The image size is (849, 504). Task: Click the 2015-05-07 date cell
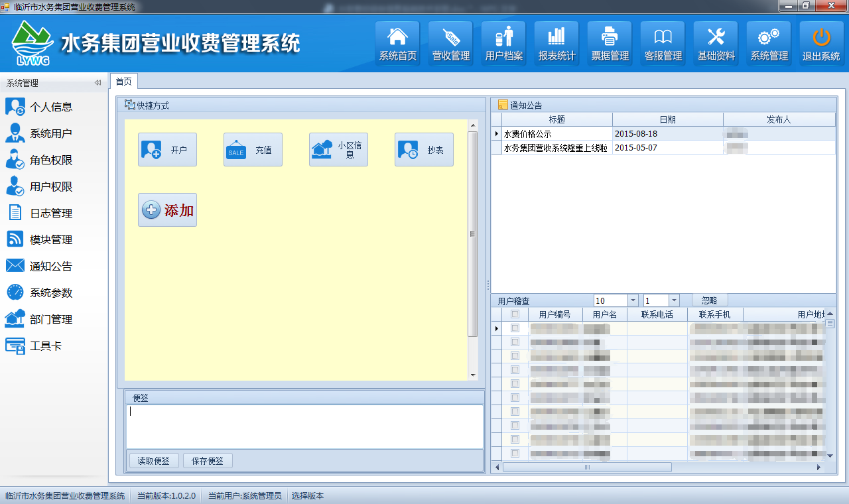[668, 147]
